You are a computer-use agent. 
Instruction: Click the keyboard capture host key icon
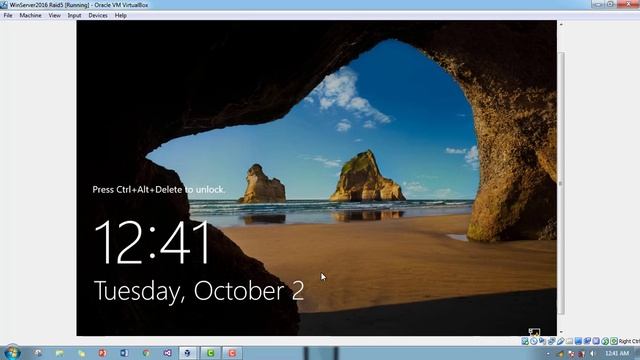[614, 341]
